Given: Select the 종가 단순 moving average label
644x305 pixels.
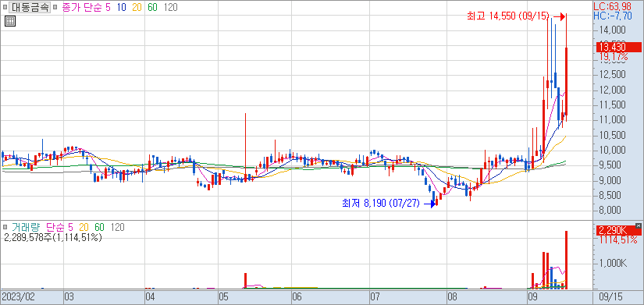Looking at the screenshot, I should 82,7.
